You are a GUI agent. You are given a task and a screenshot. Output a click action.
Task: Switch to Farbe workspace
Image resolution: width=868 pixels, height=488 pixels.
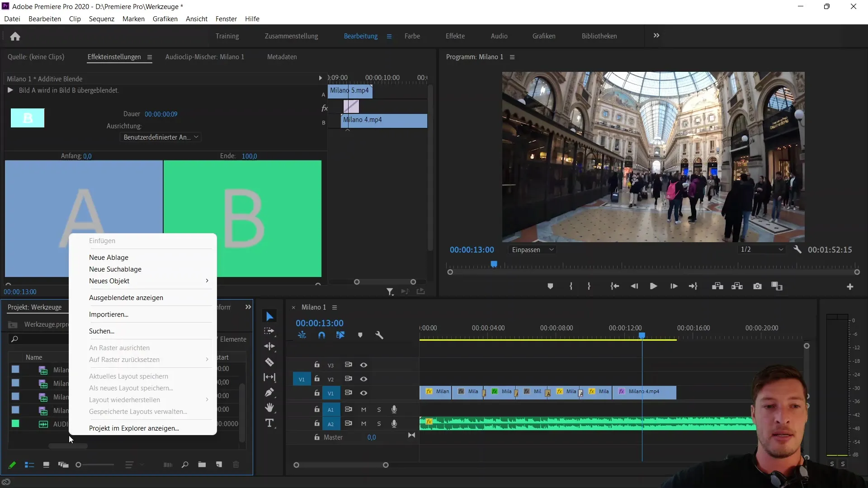point(412,36)
